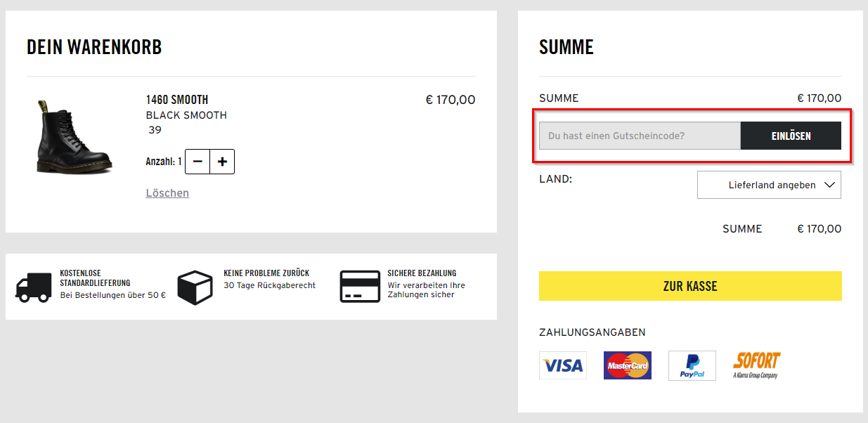Click the EINLÖSEN voucher button
The width and height of the screenshot is (868, 423).
(x=791, y=136)
